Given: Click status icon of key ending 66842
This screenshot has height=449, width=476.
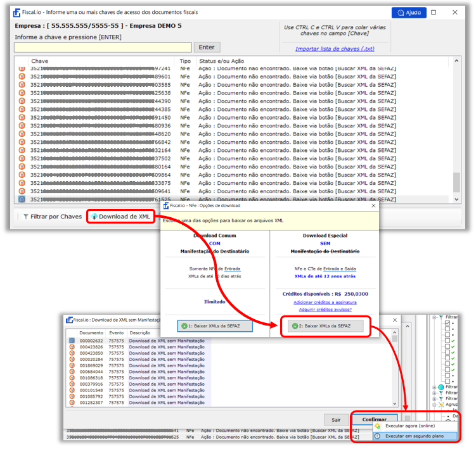Looking at the screenshot, I should pyautogui.click(x=22, y=142).
